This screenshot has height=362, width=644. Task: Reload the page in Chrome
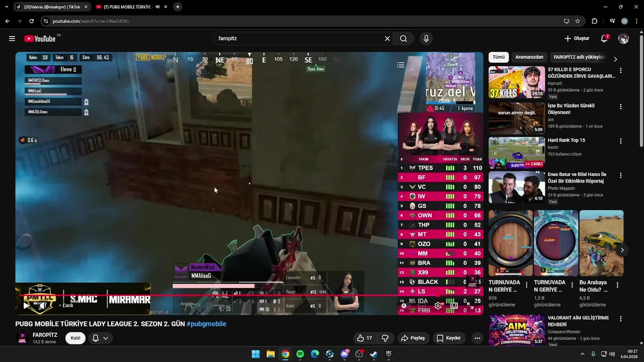(x=31, y=21)
